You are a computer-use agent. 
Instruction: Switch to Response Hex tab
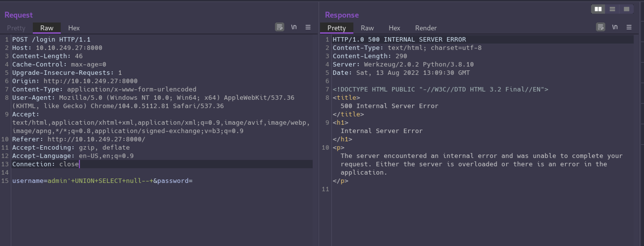click(394, 28)
